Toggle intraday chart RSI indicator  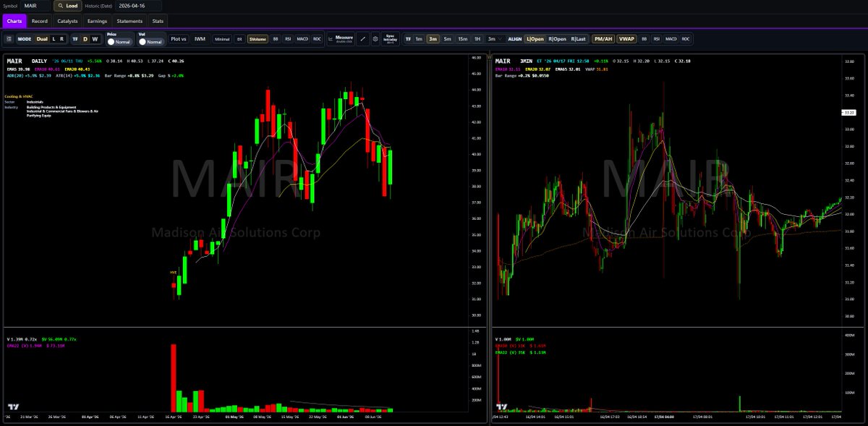point(657,39)
